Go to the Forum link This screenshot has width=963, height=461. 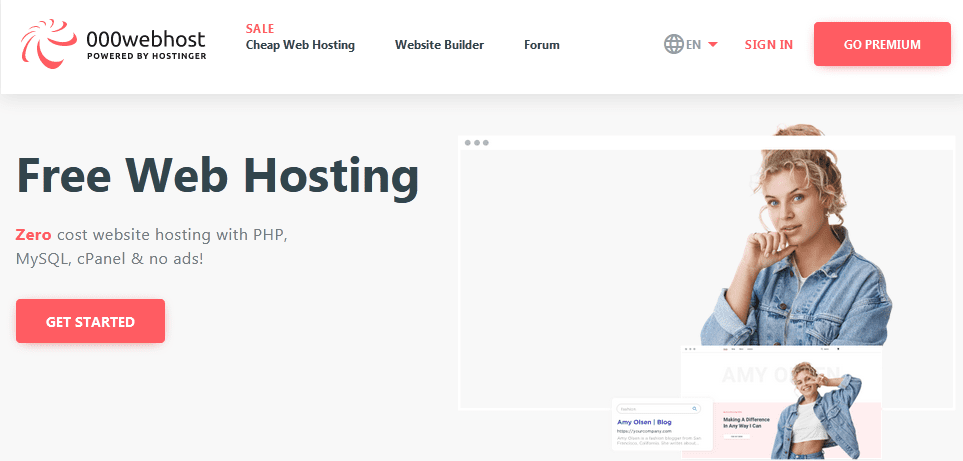[x=542, y=45]
